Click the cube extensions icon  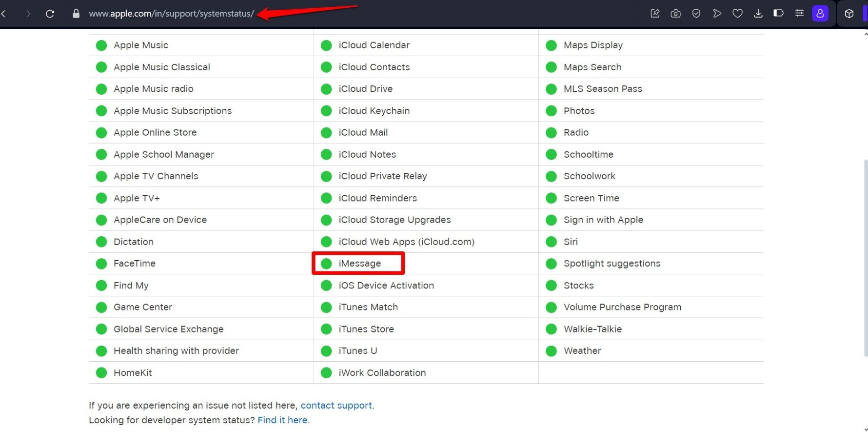[x=849, y=14]
